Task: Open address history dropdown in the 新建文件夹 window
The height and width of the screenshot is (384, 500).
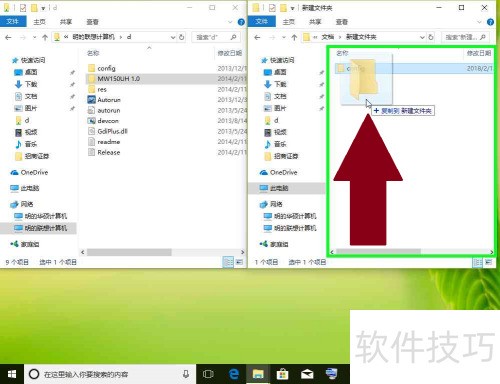Action: [422, 37]
